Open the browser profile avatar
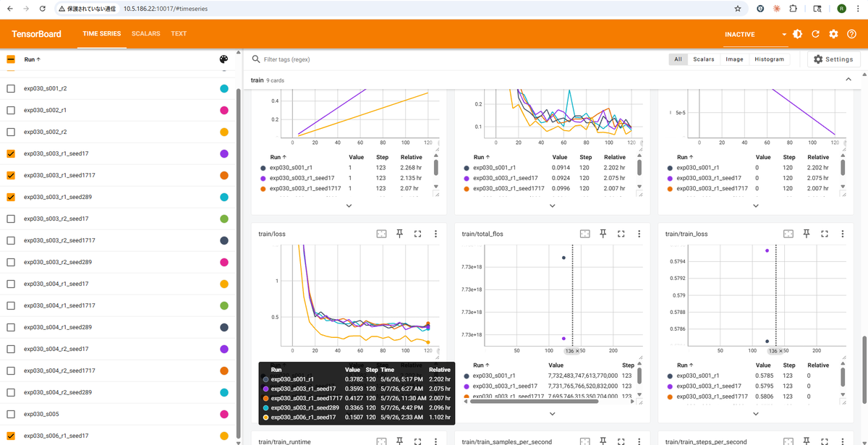868x445 pixels. coord(841,9)
